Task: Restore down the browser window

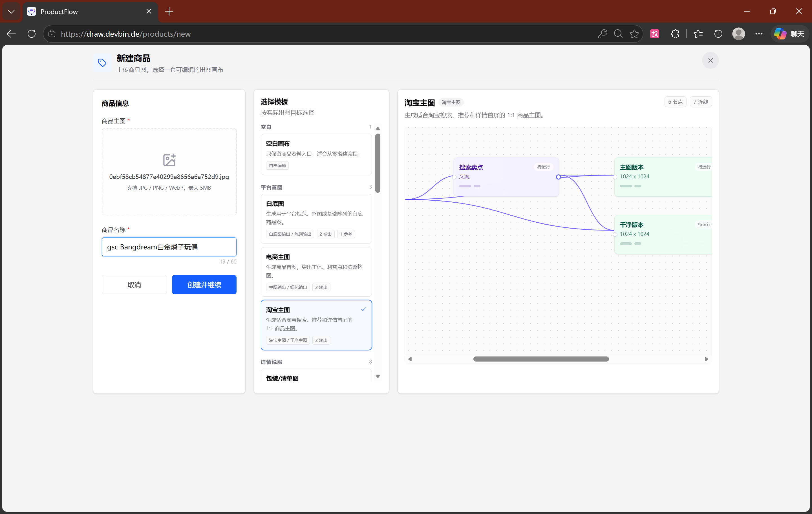Action: (x=773, y=12)
